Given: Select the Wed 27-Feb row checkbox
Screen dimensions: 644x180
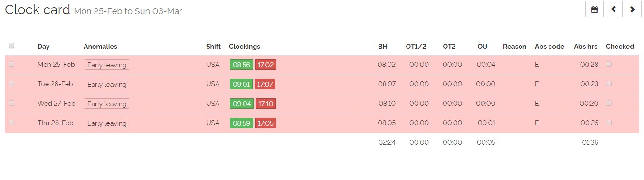Looking at the screenshot, I should pyautogui.click(x=11, y=103).
